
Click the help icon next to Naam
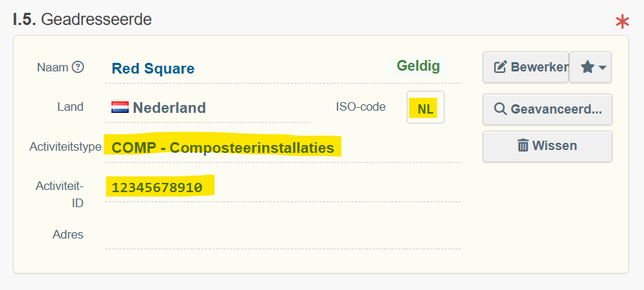pyautogui.click(x=78, y=67)
